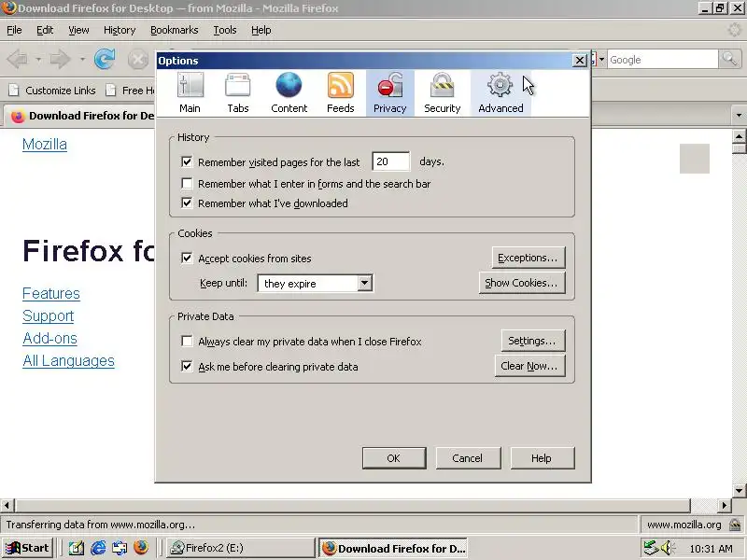Open Back button history dropdown arrow
The image size is (747, 560).
coord(38,60)
